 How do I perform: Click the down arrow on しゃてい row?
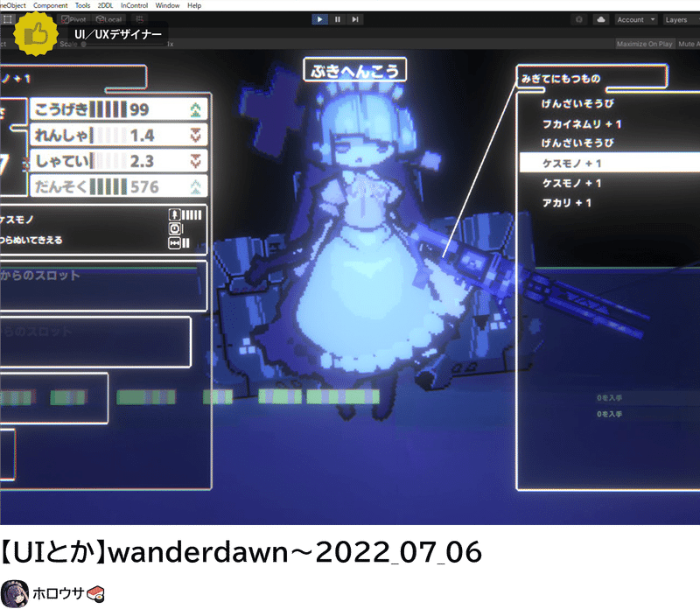coord(195,161)
